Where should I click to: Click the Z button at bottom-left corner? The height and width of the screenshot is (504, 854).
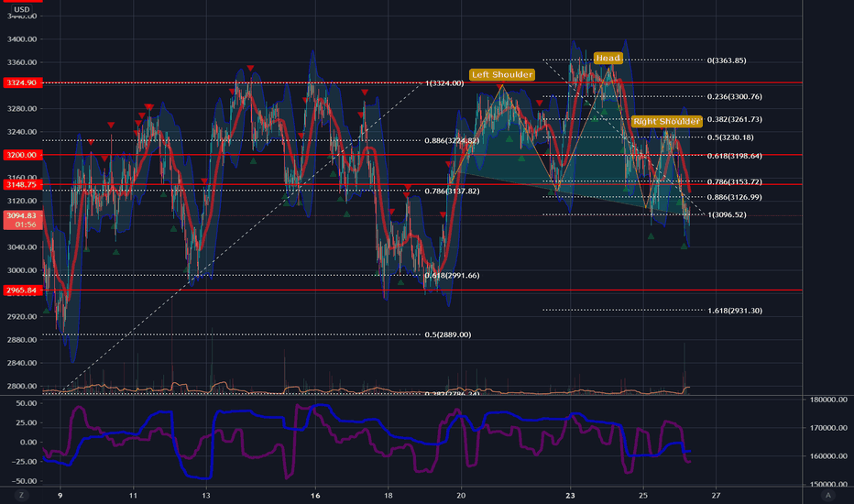point(22,495)
